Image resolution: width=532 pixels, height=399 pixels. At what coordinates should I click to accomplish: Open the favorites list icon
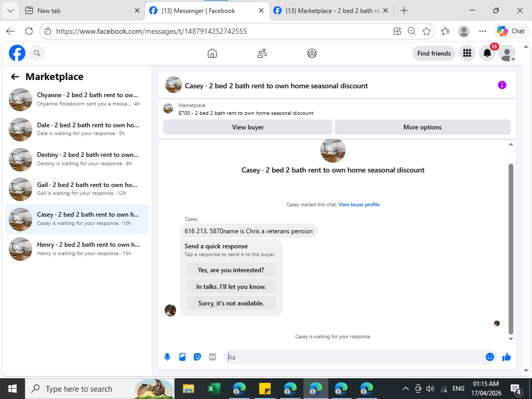click(x=445, y=31)
